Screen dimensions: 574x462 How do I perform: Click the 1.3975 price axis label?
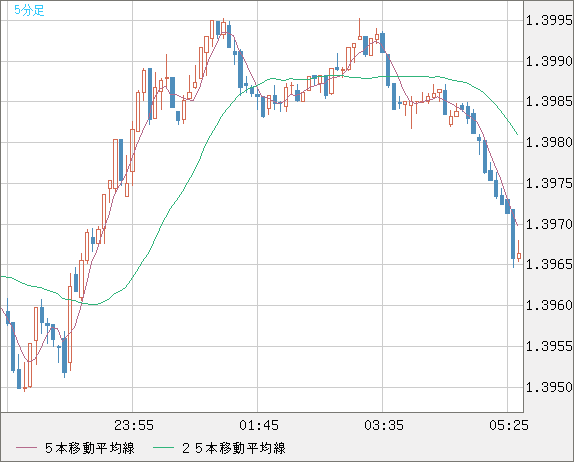pos(549,183)
